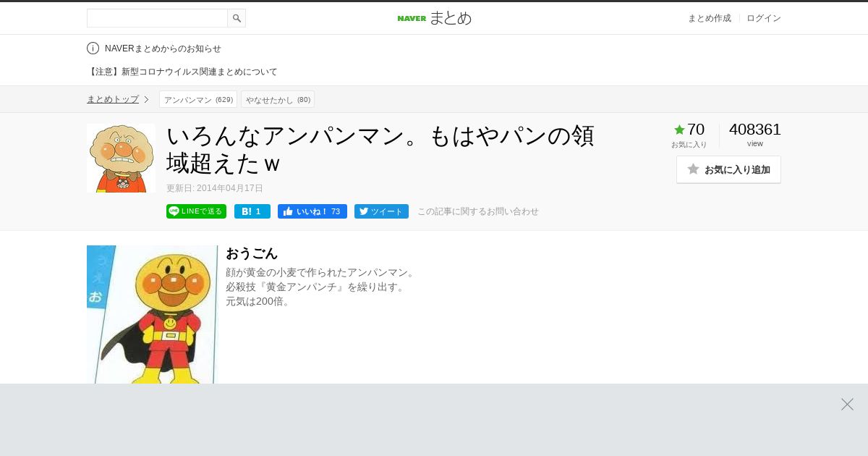The width and height of the screenshot is (868, 456).
Task: Focus the search input field
Action: [157, 18]
